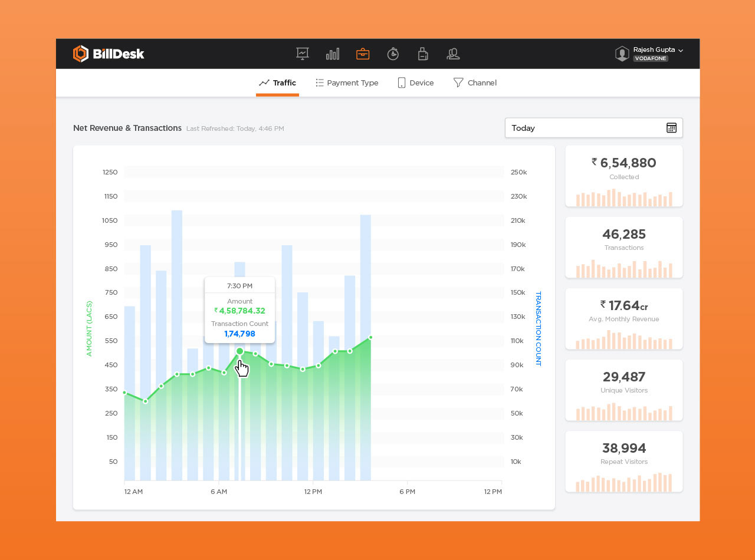This screenshot has width=755, height=560.
Task: Click the BillDesk logo
Action: [x=109, y=54]
